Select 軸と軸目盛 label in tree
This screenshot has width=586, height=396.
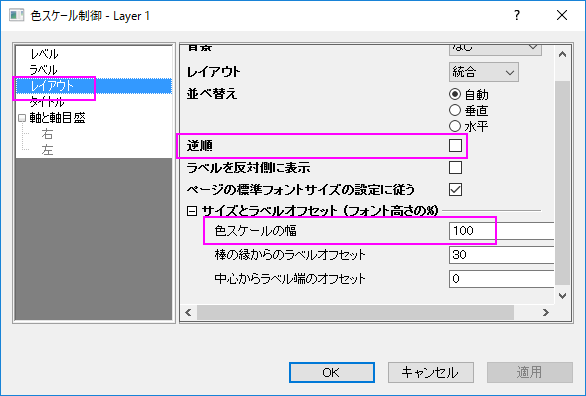click(58, 118)
